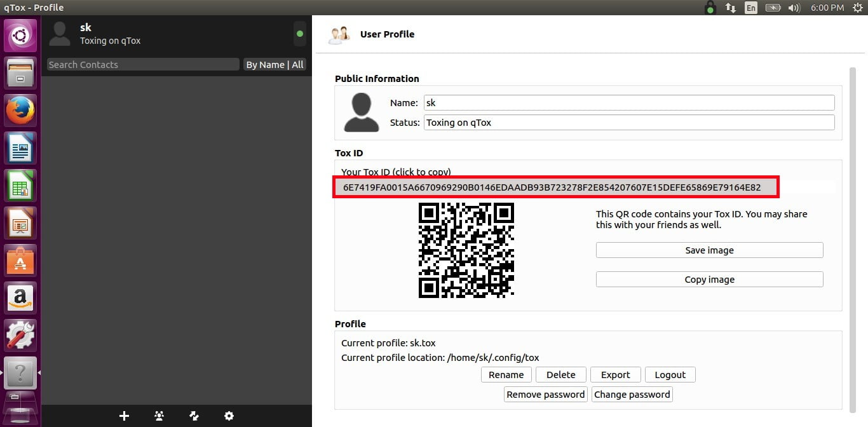Image resolution: width=868 pixels, height=427 pixels.
Task: Click the add friend plus icon
Action: 125,416
